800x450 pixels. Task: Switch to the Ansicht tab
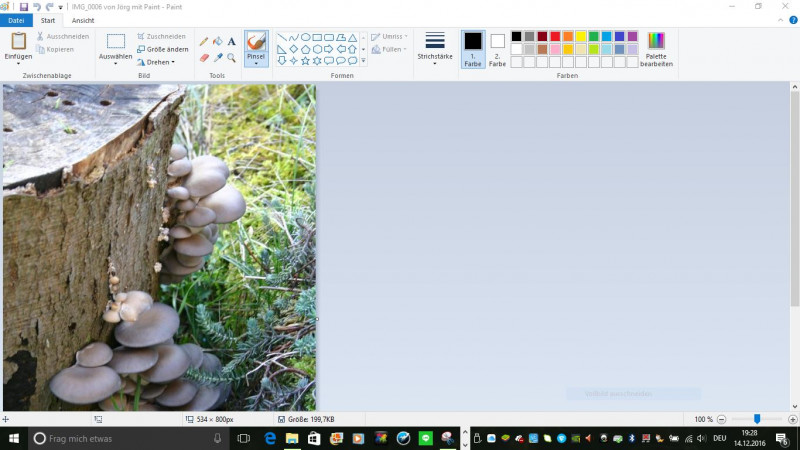[x=83, y=20]
